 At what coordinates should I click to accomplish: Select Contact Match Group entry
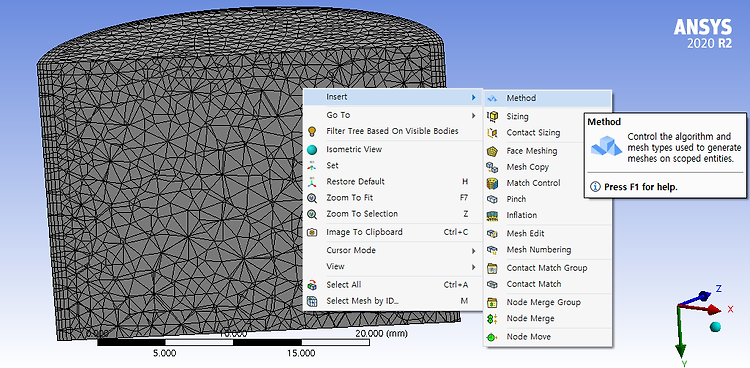coord(548,268)
